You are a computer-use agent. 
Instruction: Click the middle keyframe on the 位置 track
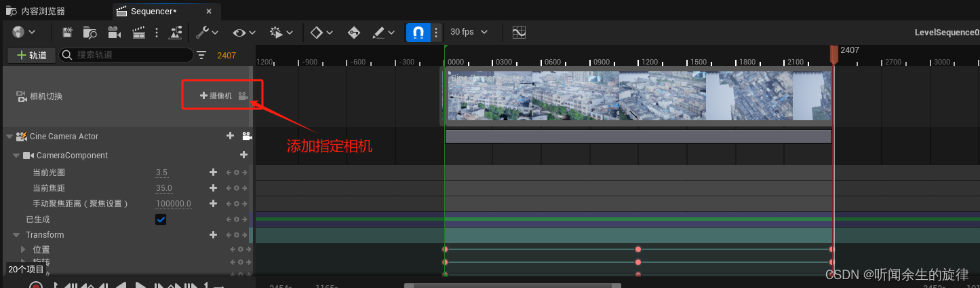[x=638, y=249]
